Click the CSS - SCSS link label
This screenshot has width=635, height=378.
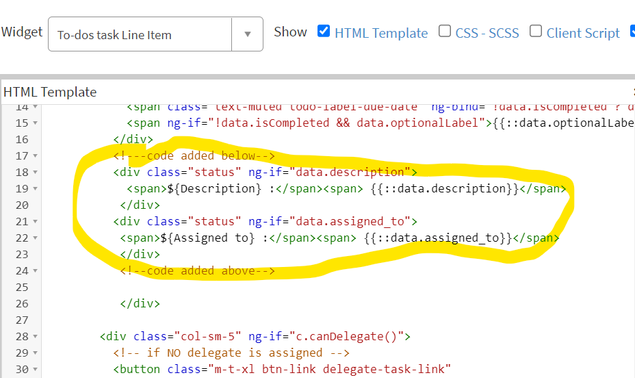tap(487, 33)
